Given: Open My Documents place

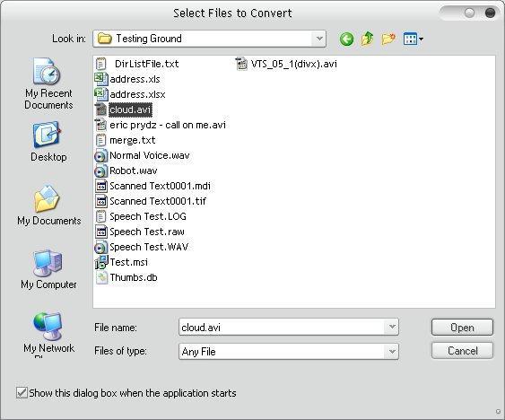Looking at the screenshot, I should [49, 205].
